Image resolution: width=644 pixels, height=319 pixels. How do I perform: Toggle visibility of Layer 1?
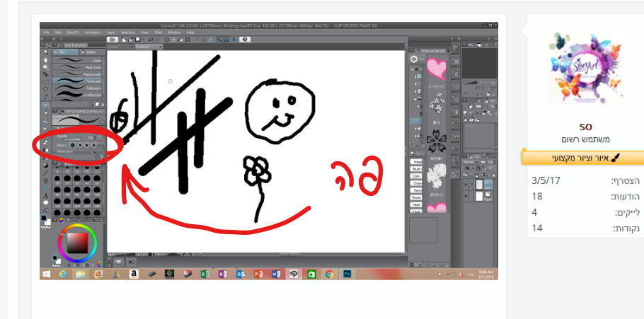[x=466, y=185]
